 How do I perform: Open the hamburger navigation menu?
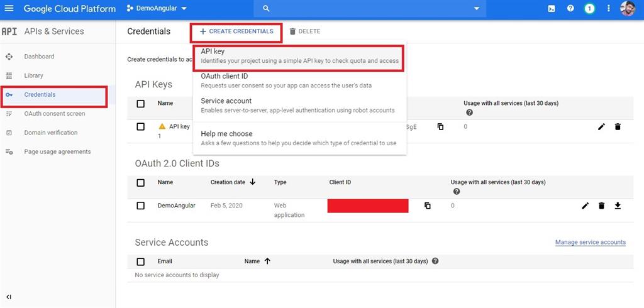click(9, 8)
